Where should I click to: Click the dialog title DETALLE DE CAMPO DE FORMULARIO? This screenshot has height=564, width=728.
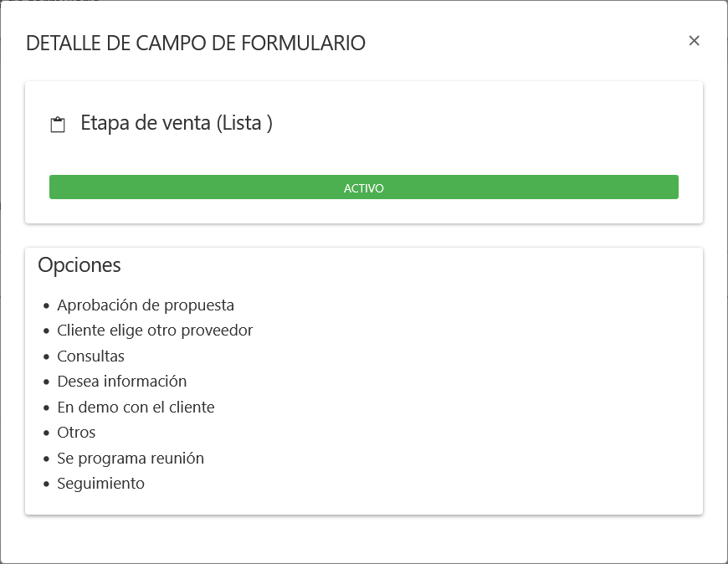tap(196, 43)
